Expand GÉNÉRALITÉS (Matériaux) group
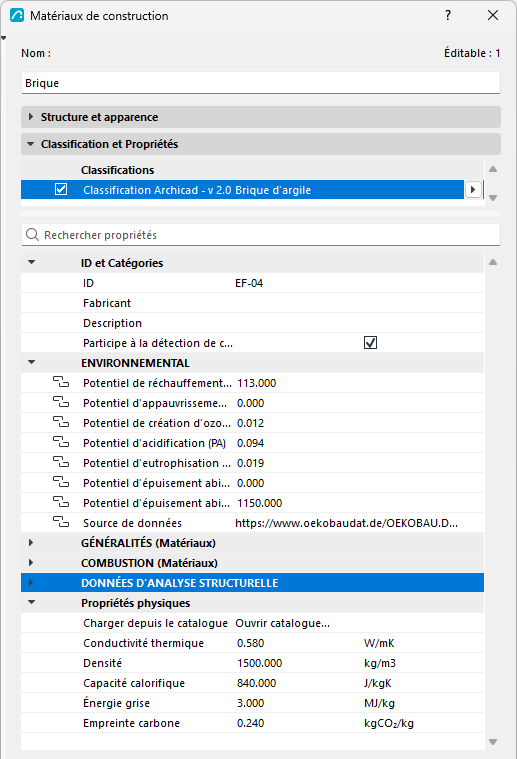Viewport: 517px width, 759px height. [31, 543]
